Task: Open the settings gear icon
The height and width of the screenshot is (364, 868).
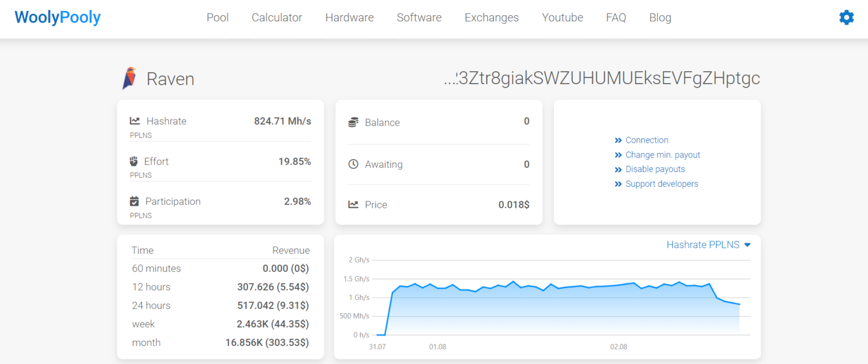Action: click(846, 17)
